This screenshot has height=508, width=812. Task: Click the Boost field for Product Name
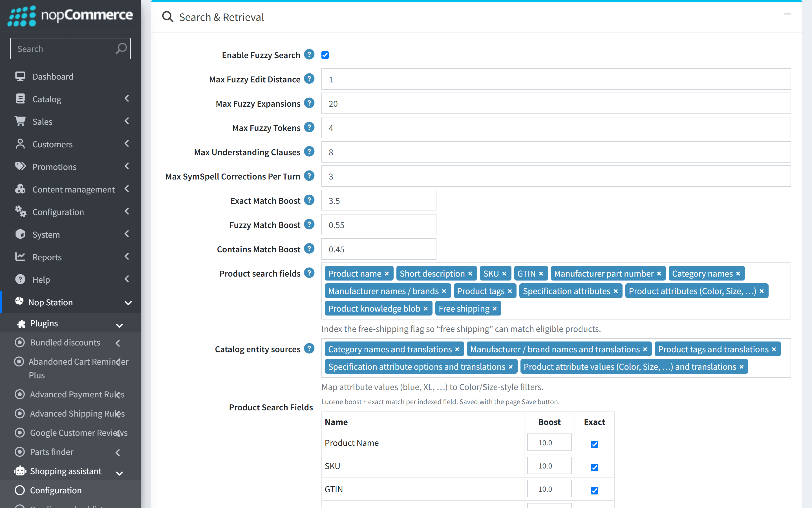549,443
